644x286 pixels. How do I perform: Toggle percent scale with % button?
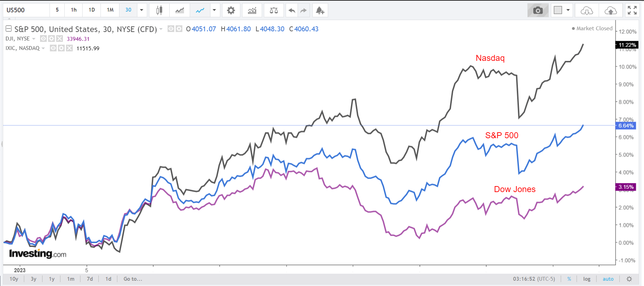(569, 279)
